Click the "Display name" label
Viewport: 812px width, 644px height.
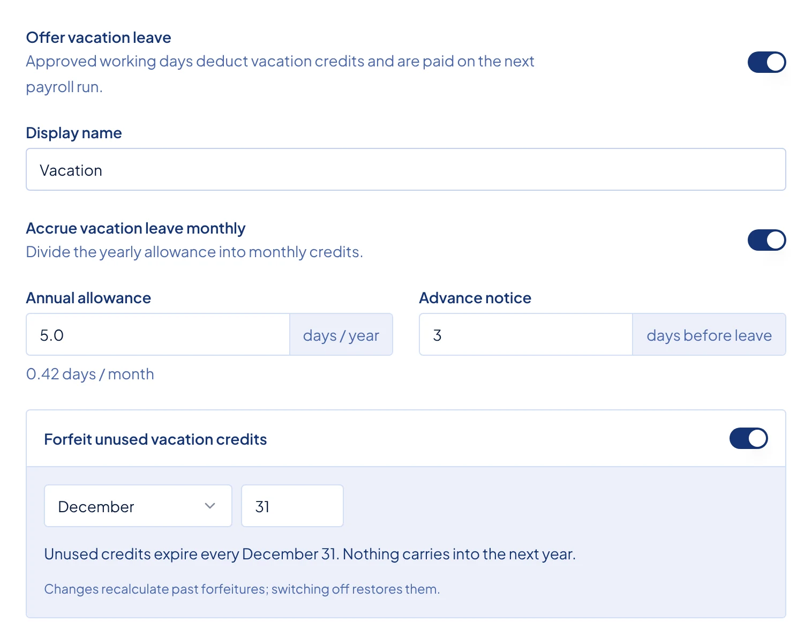coord(74,133)
